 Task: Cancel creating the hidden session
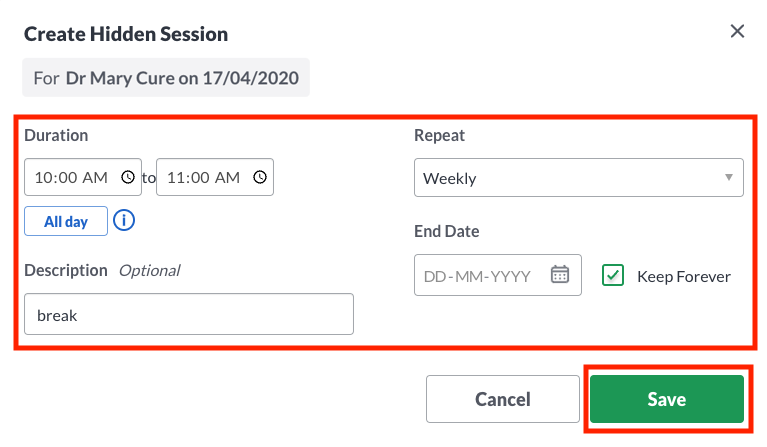[503, 399]
